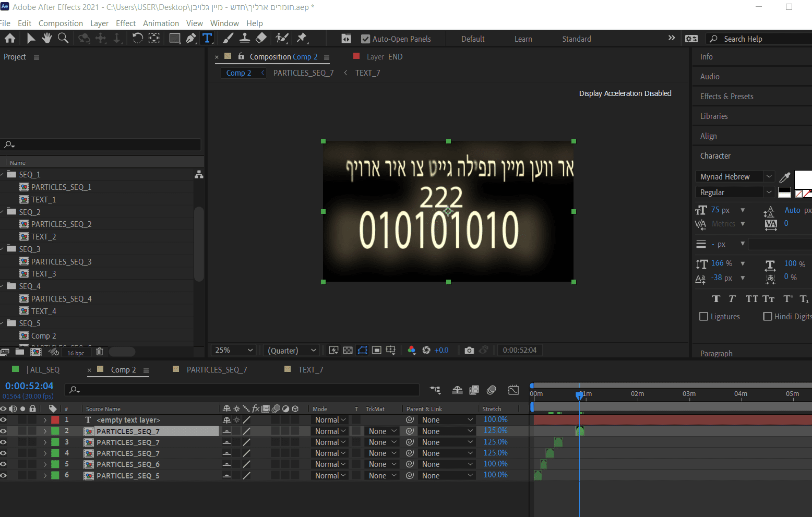Enable Motion Blur for timeline layers
The width and height of the screenshot is (812, 517).
click(491, 390)
